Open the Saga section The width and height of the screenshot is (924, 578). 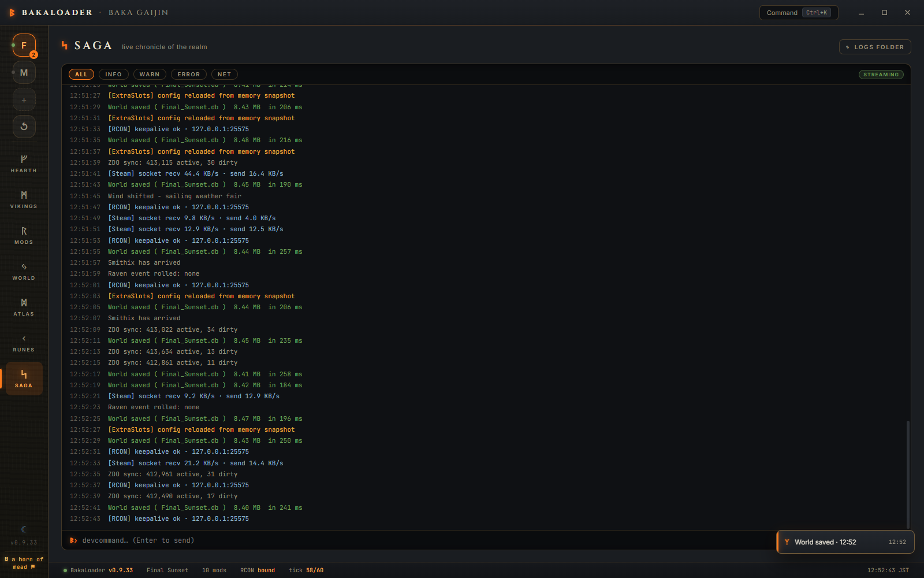(x=24, y=379)
